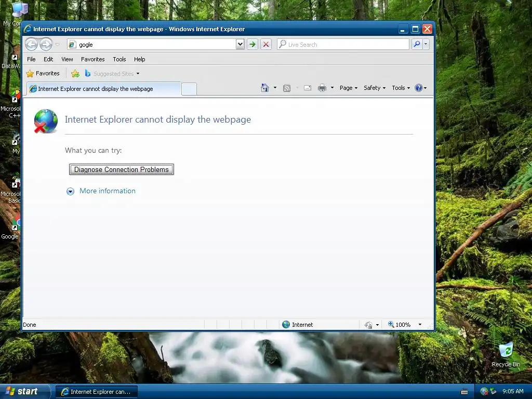The width and height of the screenshot is (532, 399).
Task: Click Diagnose Connection Problems button
Action: pos(122,169)
